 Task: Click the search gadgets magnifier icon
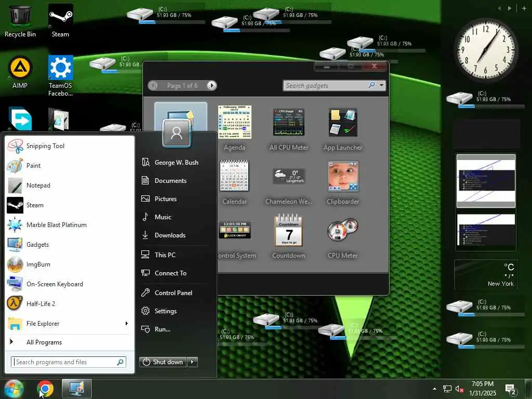(x=372, y=85)
